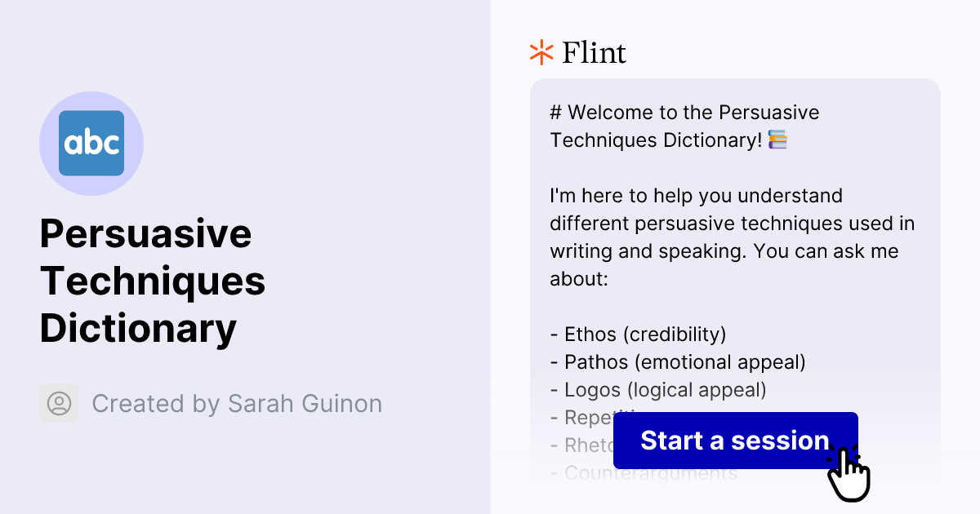Click the Created by Sarah Guinon link

tap(236, 403)
